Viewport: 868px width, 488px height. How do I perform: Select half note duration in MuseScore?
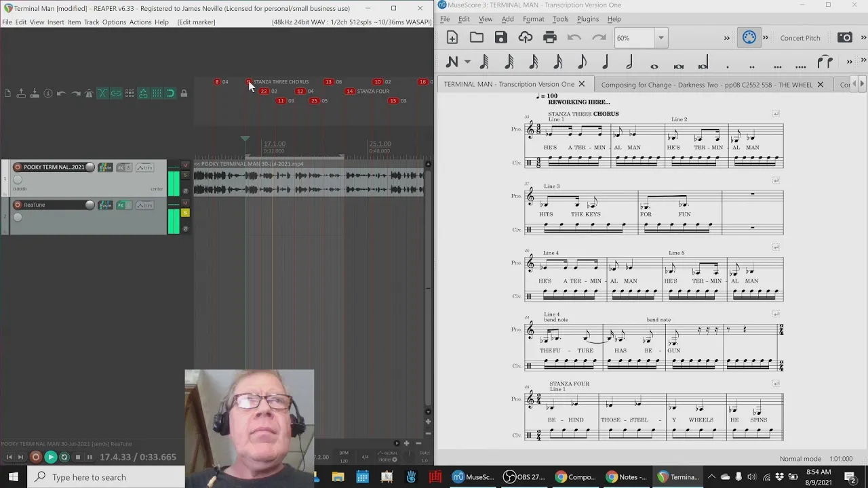point(630,62)
